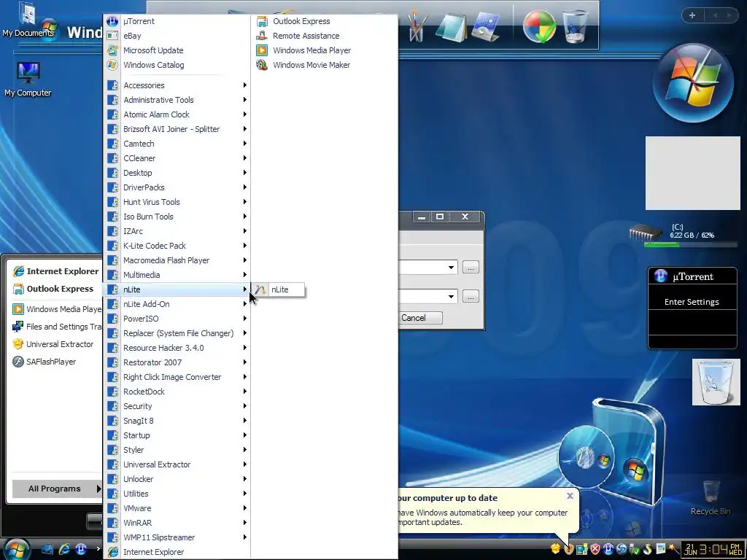Expand Brizsoft AVI Joiner - Splitter folder
This screenshot has height=560, width=747.
[x=177, y=129]
